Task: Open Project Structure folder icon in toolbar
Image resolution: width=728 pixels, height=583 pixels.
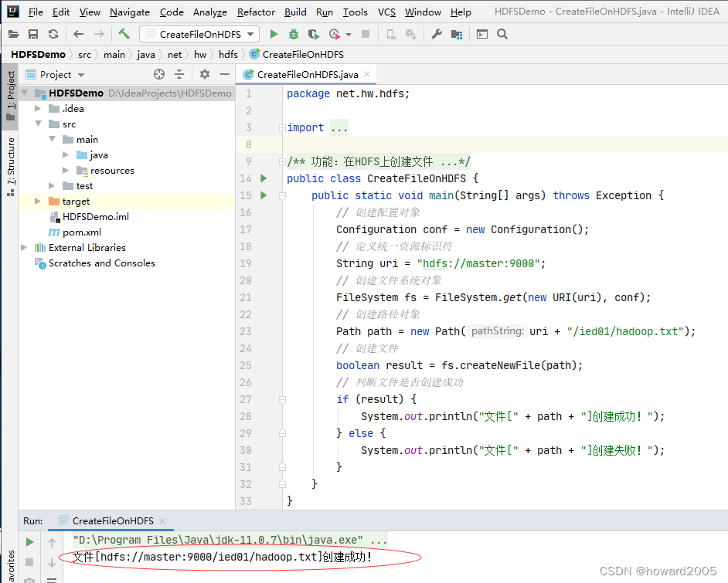Action: [x=457, y=34]
